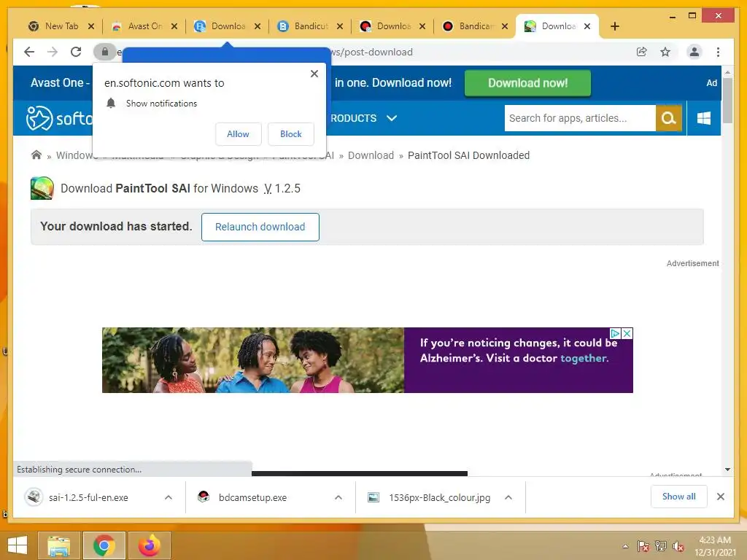The height and width of the screenshot is (560, 747).
Task: Click the green Download now! button
Action: click(527, 83)
